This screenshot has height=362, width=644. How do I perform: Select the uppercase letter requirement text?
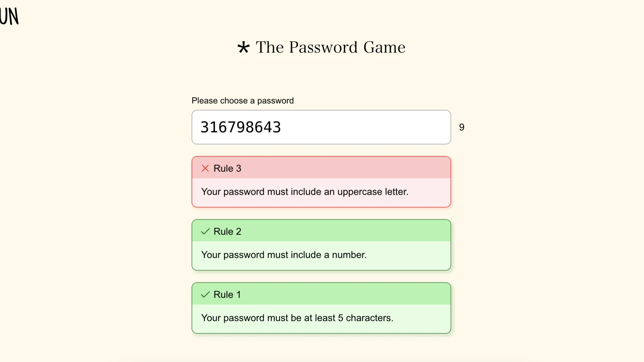[x=305, y=192]
